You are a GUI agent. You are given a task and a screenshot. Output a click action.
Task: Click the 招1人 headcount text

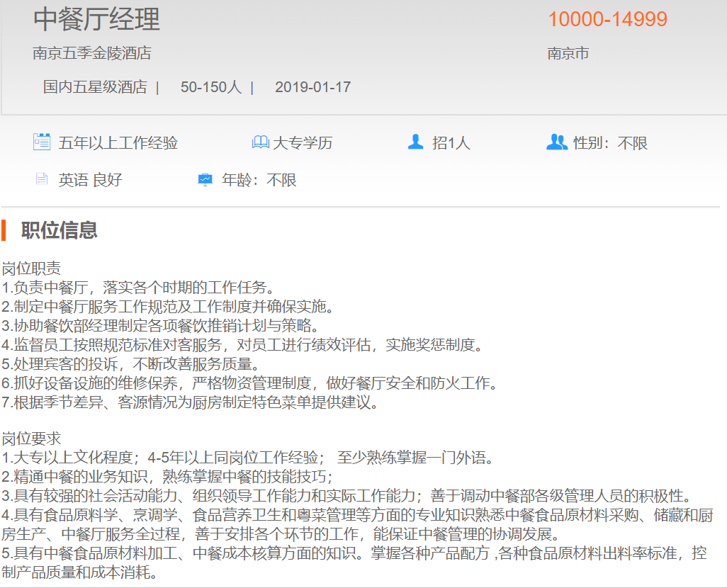(x=451, y=143)
